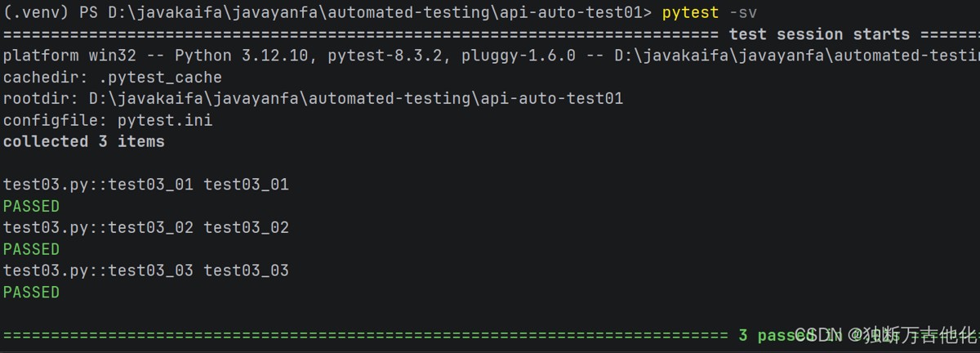Click the CSDN watermark text
The height and width of the screenshot is (353, 980).
coord(817,335)
